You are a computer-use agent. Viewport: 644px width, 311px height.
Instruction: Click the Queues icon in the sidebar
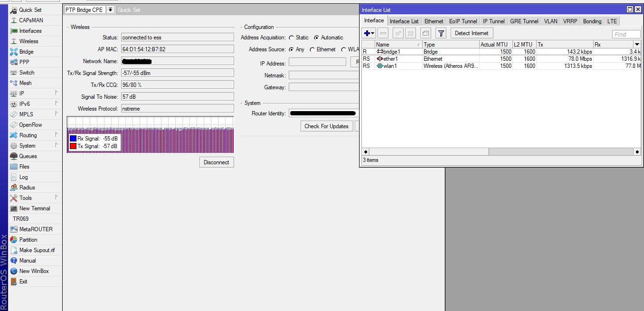coord(28,156)
